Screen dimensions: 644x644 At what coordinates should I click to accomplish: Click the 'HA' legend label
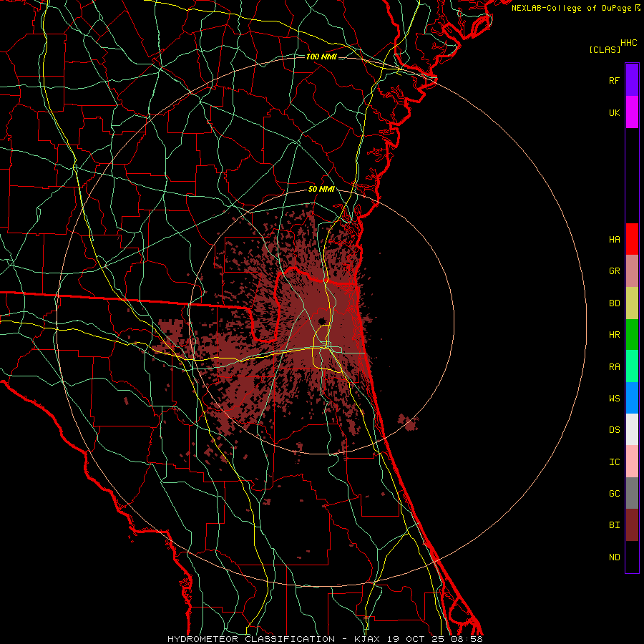(x=614, y=239)
